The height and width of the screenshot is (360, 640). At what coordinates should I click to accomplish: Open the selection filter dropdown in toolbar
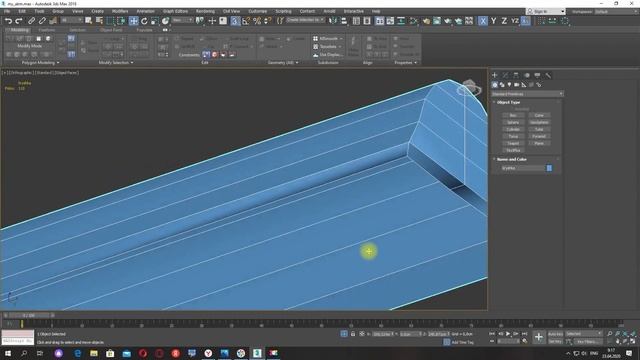click(x=71, y=20)
